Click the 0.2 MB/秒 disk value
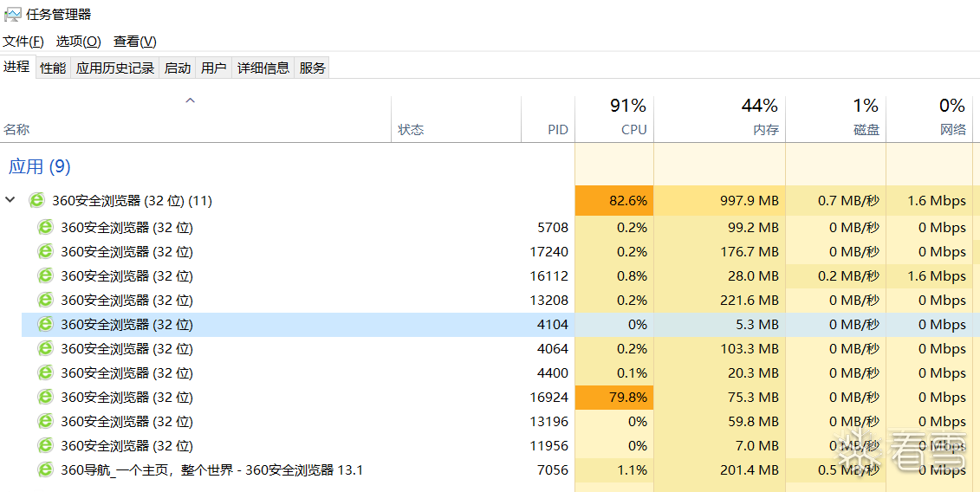The width and height of the screenshot is (980, 492). click(849, 275)
